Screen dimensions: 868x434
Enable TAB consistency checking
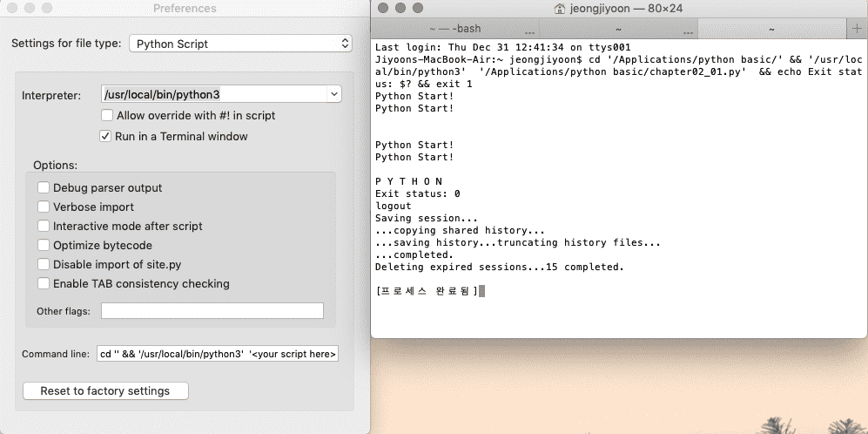(44, 283)
